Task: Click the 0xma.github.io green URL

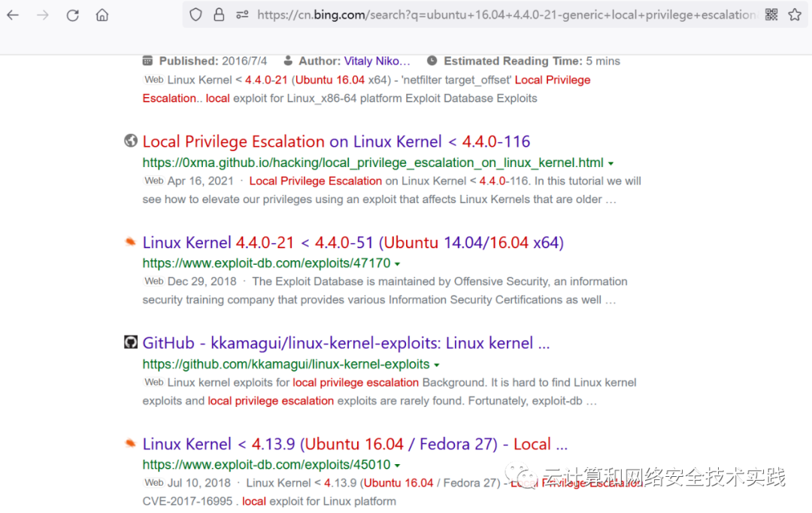Action: point(373,162)
